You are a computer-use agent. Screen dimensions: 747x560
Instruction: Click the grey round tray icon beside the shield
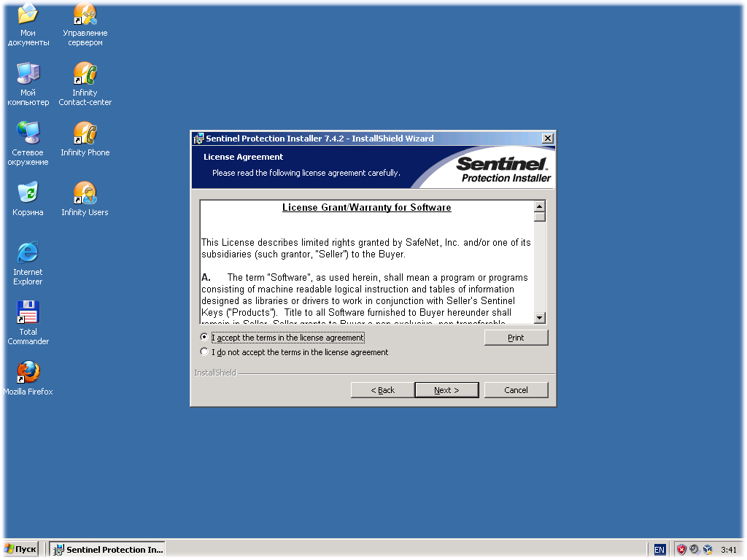click(x=694, y=550)
